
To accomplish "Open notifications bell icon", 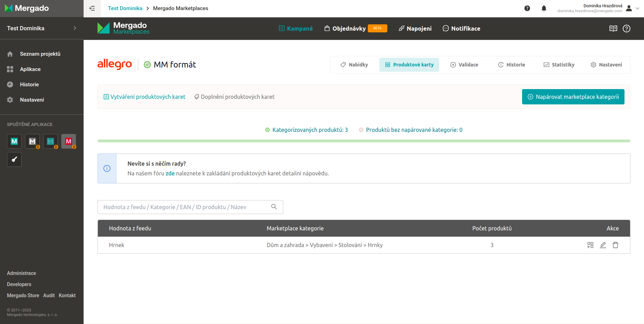I will tap(544, 8).
